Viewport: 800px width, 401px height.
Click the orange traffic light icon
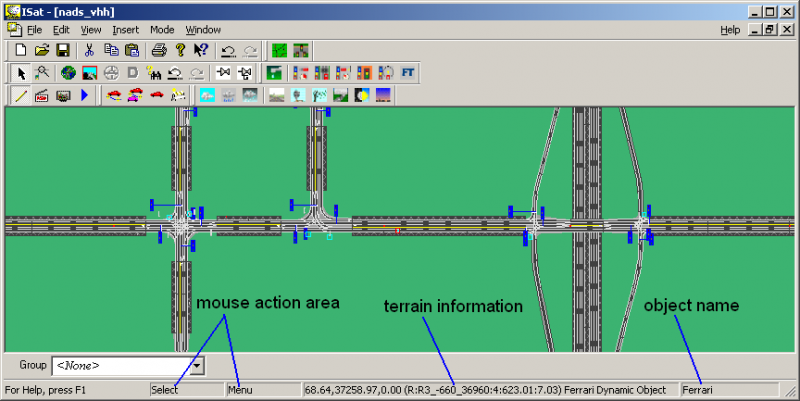click(364, 73)
